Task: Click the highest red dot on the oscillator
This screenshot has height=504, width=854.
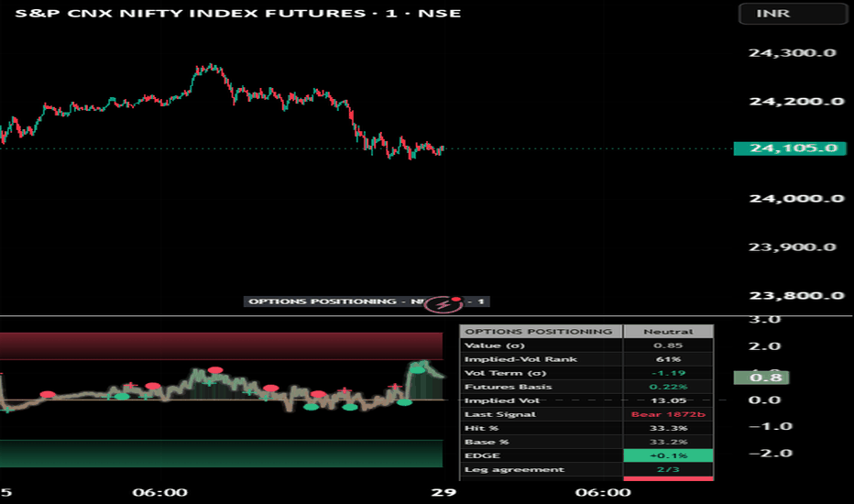Action: [215, 370]
